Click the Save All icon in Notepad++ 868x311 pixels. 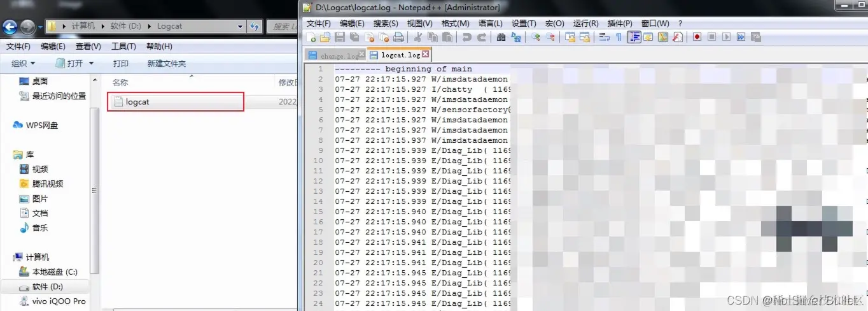tap(354, 37)
